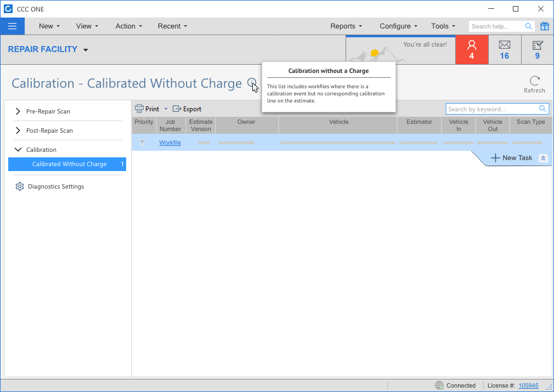Screen dimensions: 554x392
Task: Open the red user alerts tile showing 4
Action: coord(472,50)
